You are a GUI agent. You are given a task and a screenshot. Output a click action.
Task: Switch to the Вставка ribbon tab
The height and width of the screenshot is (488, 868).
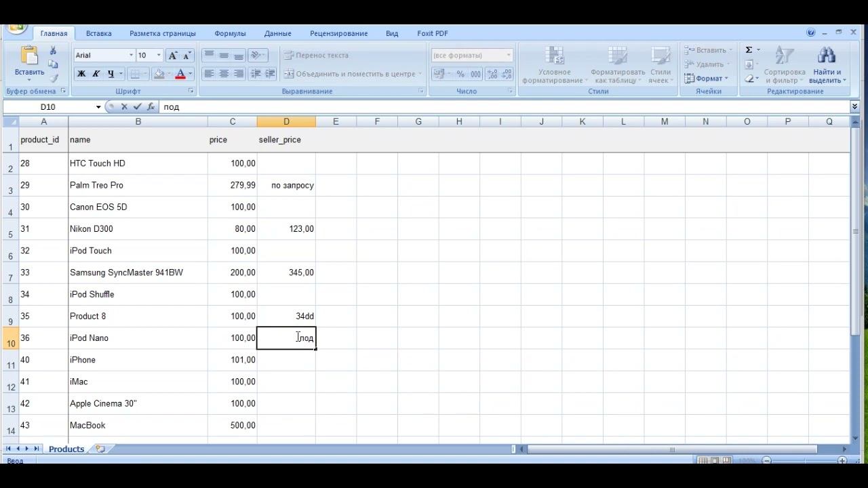pyautogui.click(x=99, y=33)
